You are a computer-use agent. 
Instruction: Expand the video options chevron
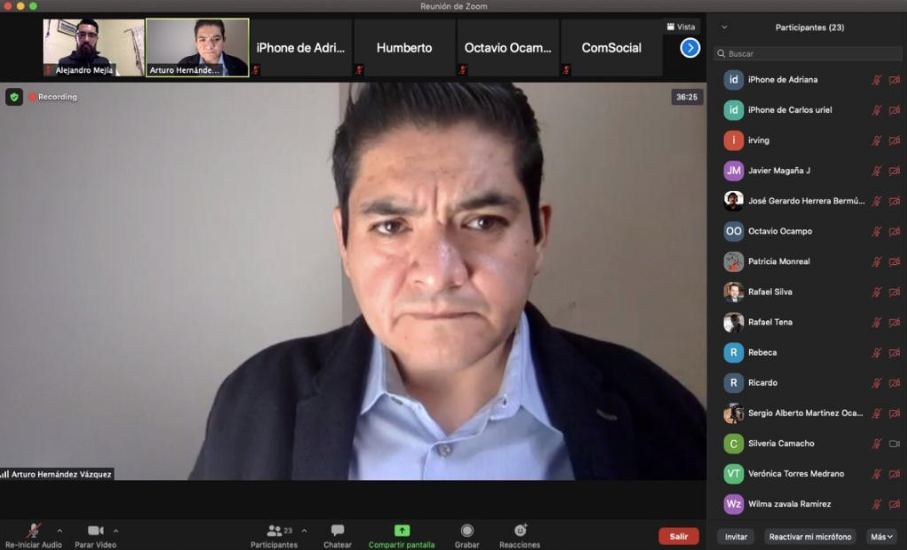point(116,531)
